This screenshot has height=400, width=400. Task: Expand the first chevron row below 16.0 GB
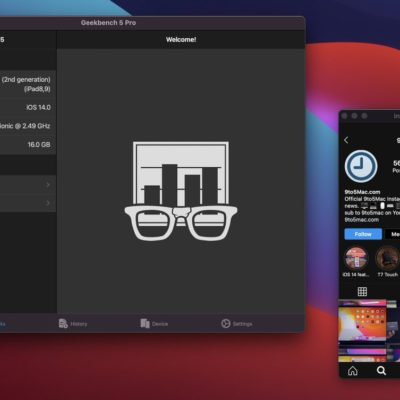coord(27,184)
